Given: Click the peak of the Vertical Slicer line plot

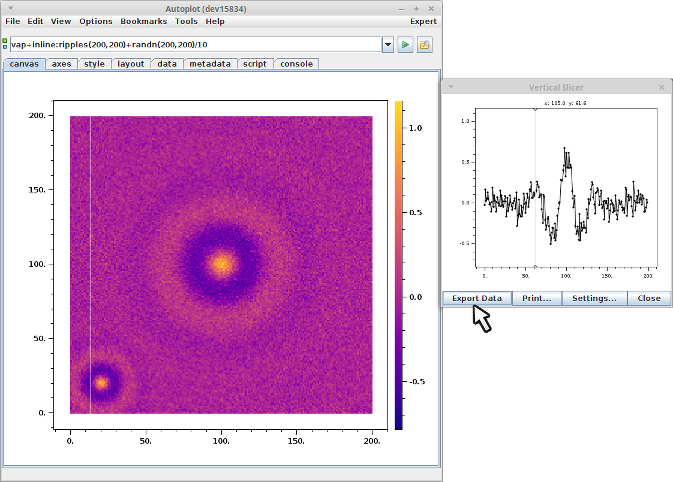Looking at the screenshot, I should point(565,149).
